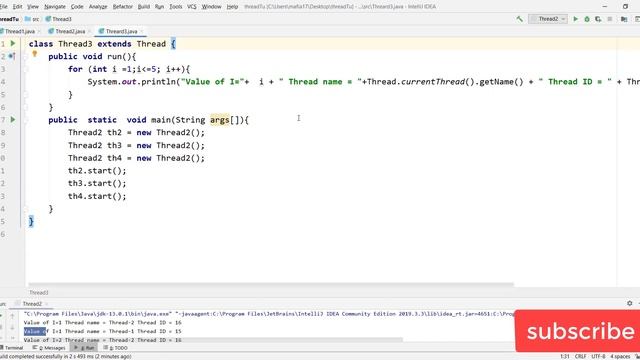Open the Build menu
Screen dimensions: 640x360
[x=144, y=7]
